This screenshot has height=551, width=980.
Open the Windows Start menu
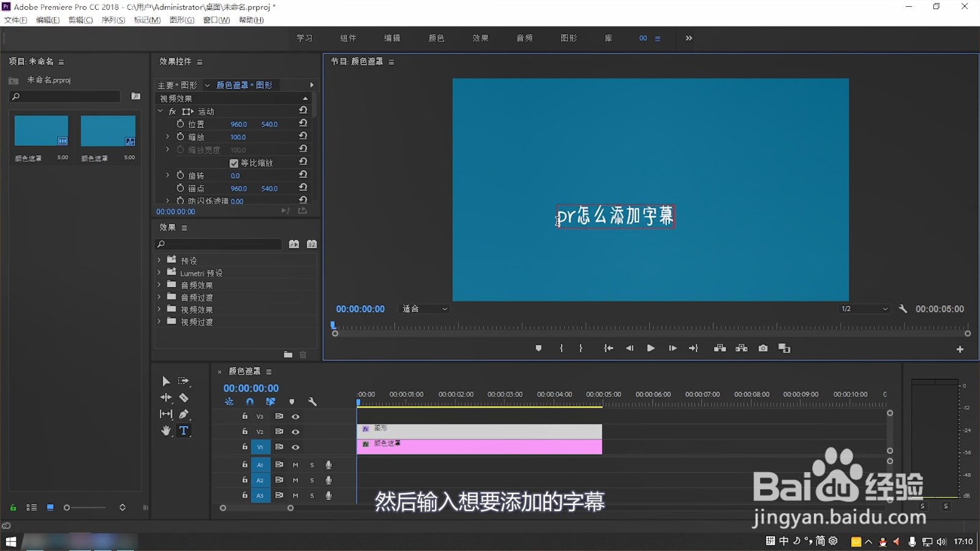click(10, 542)
